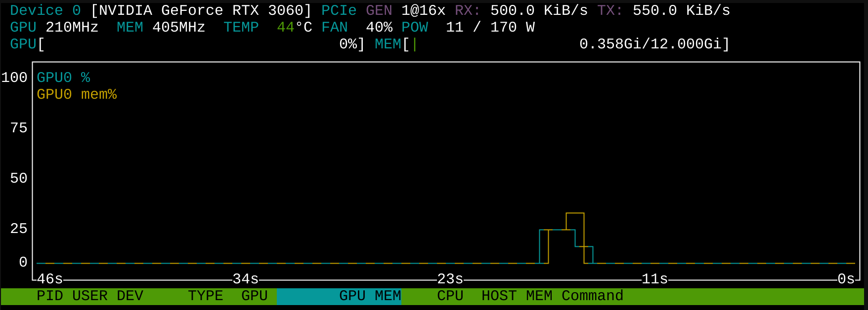Click the '100' y-axis label
The height and width of the screenshot is (310, 868).
(x=14, y=77)
